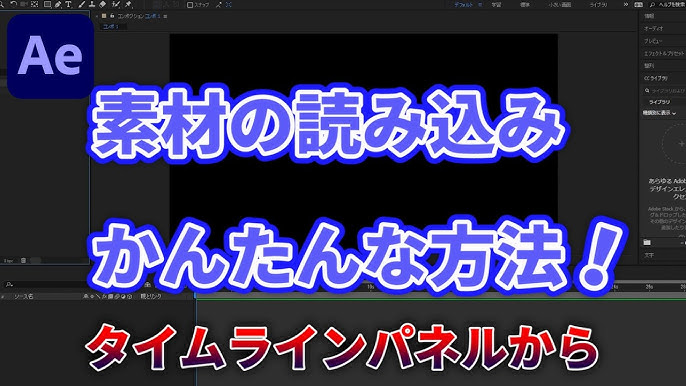Switch to the 小さい画面 workspace

[x=560, y=4]
